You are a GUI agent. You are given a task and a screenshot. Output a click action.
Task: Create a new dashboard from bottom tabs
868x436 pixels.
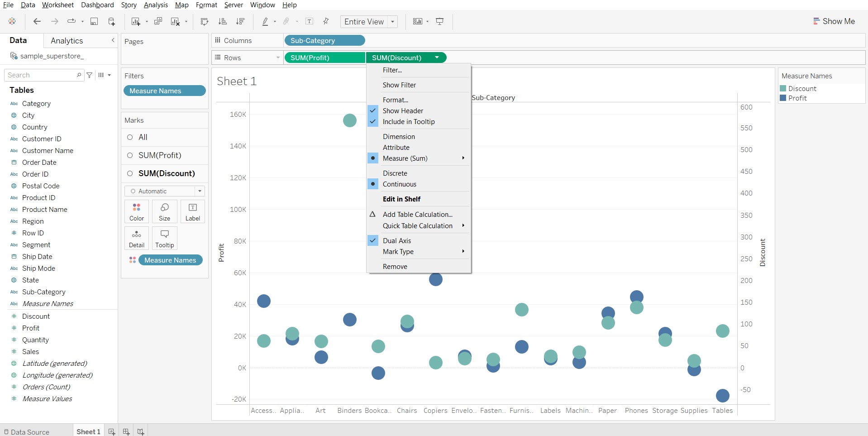tap(126, 431)
